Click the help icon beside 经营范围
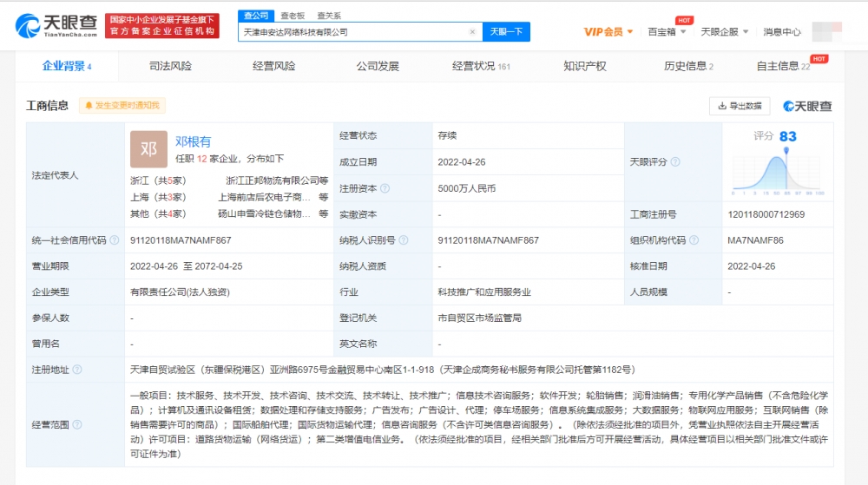 (78, 425)
